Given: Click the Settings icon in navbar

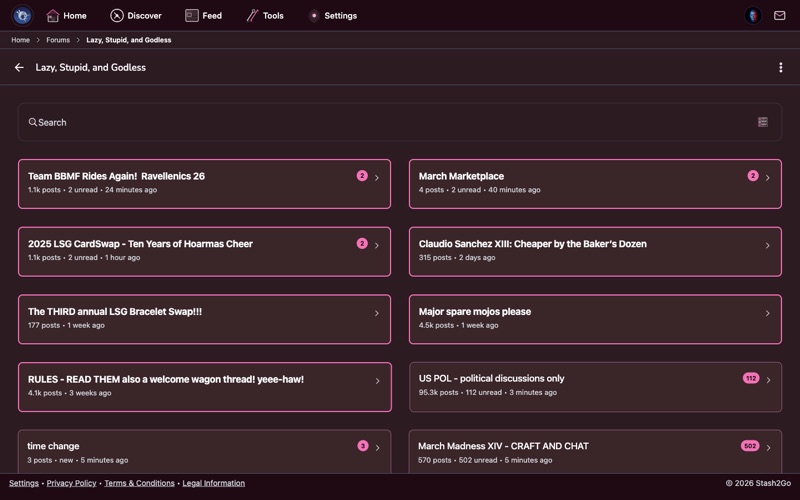Looking at the screenshot, I should [314, 16].
